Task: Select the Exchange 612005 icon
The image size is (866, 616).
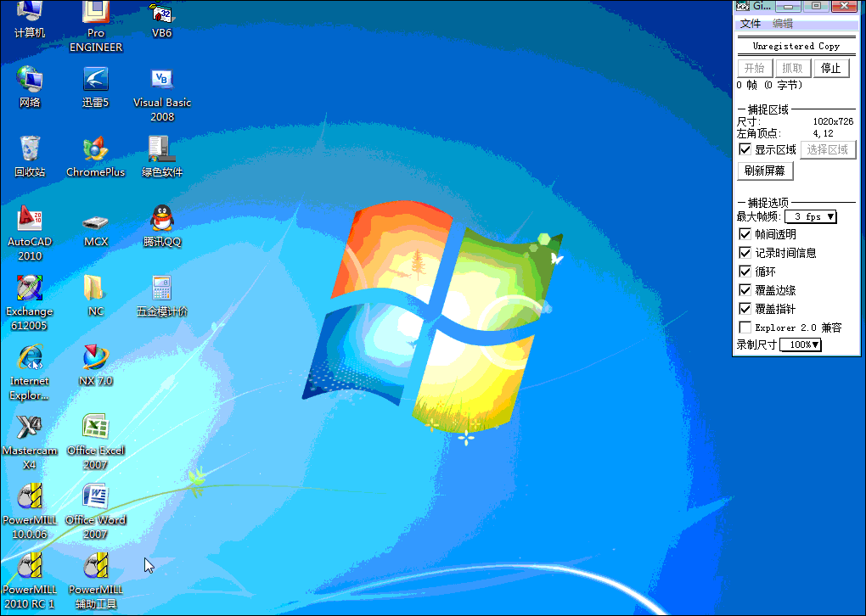Action: [29, 303]
